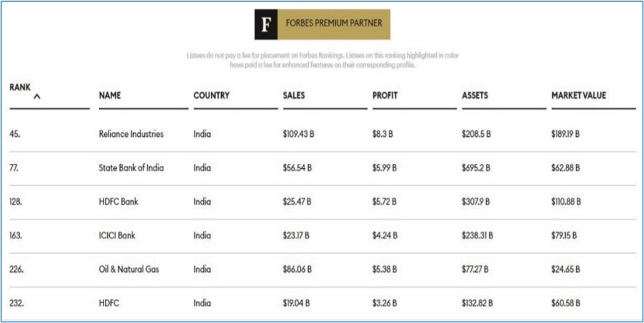Click the $695.2 B assets cell
Viewport: 644px width, 323px height.
tap(476, 168)
